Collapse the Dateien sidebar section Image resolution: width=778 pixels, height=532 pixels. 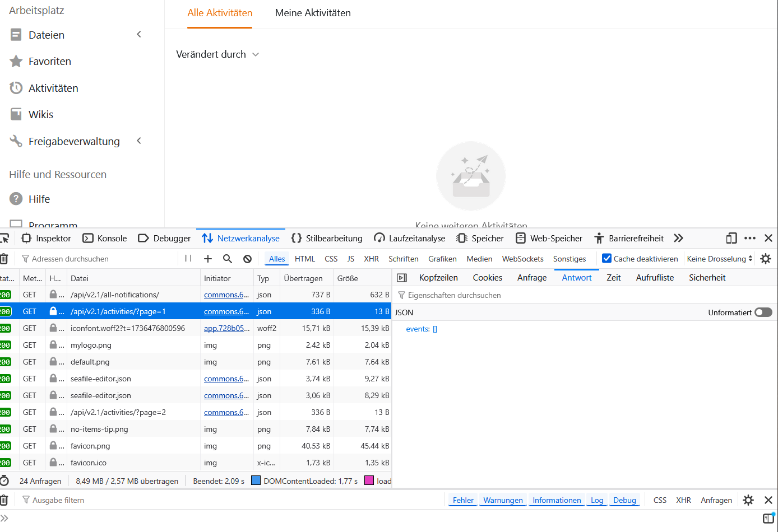pos(139,35)
